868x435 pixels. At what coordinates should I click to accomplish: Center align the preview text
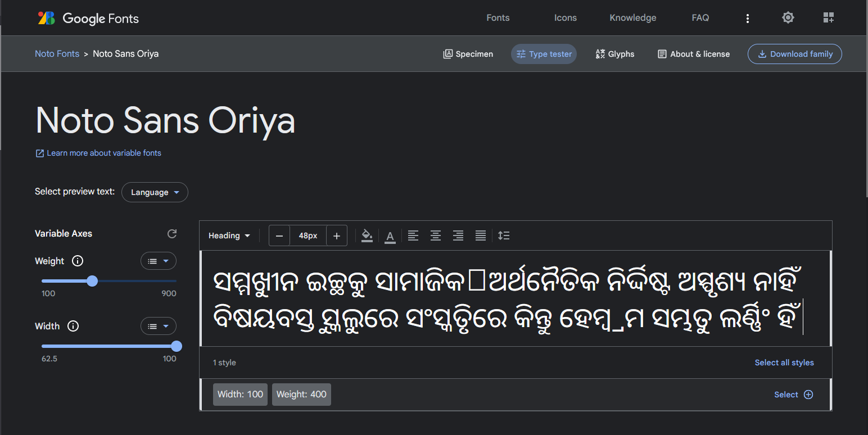(436, 236)
